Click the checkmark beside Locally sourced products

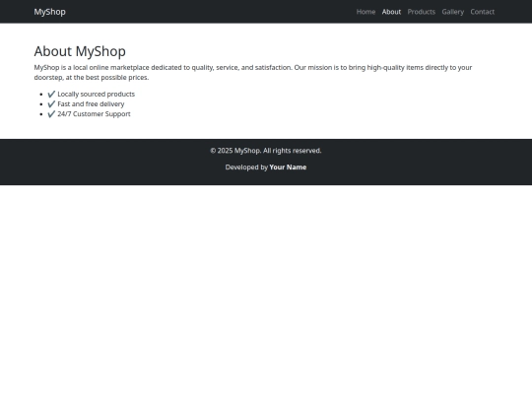point(51,94)
